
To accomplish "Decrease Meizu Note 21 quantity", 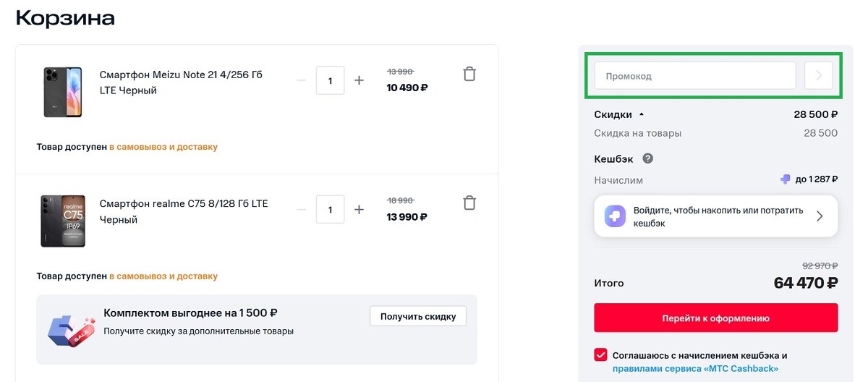I will pyautogui.click(x=302, y=80).
